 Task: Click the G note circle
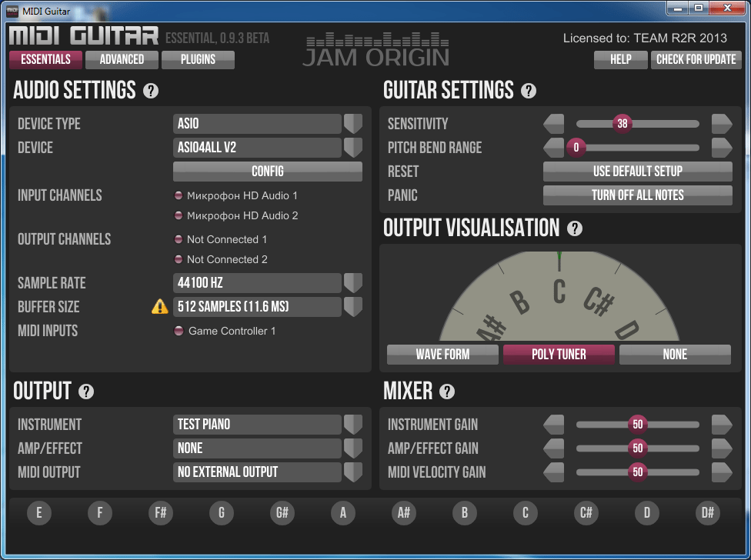click(222, 513)
